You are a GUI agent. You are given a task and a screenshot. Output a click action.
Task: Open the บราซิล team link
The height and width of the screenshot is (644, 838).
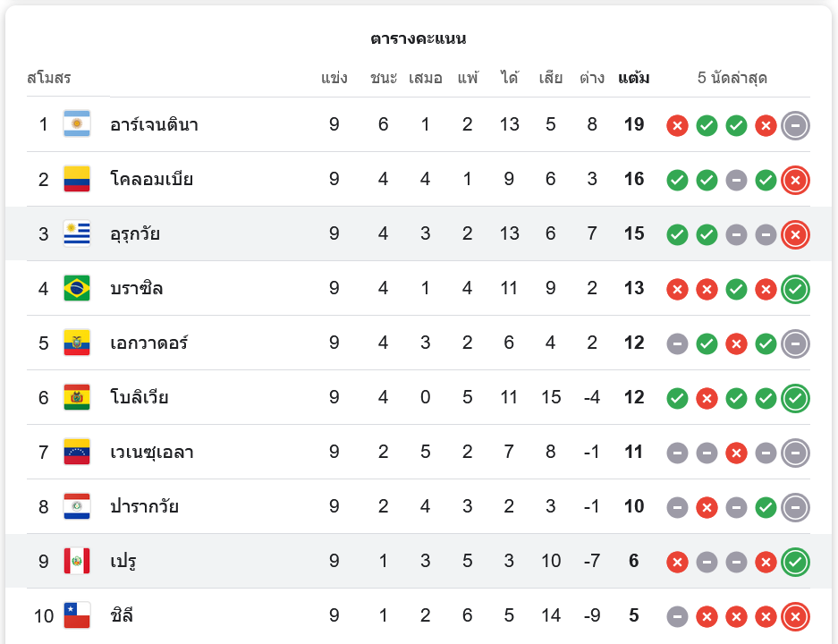[x=136, y=288]
